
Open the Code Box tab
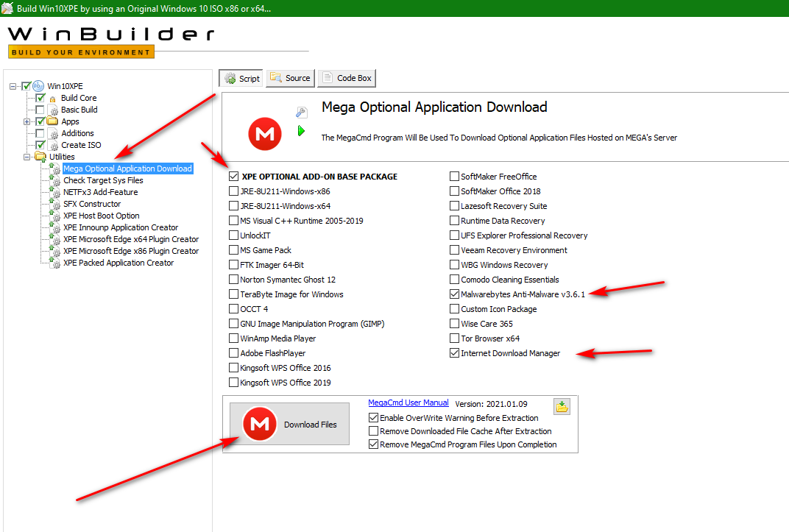click(x=347, y=78)
